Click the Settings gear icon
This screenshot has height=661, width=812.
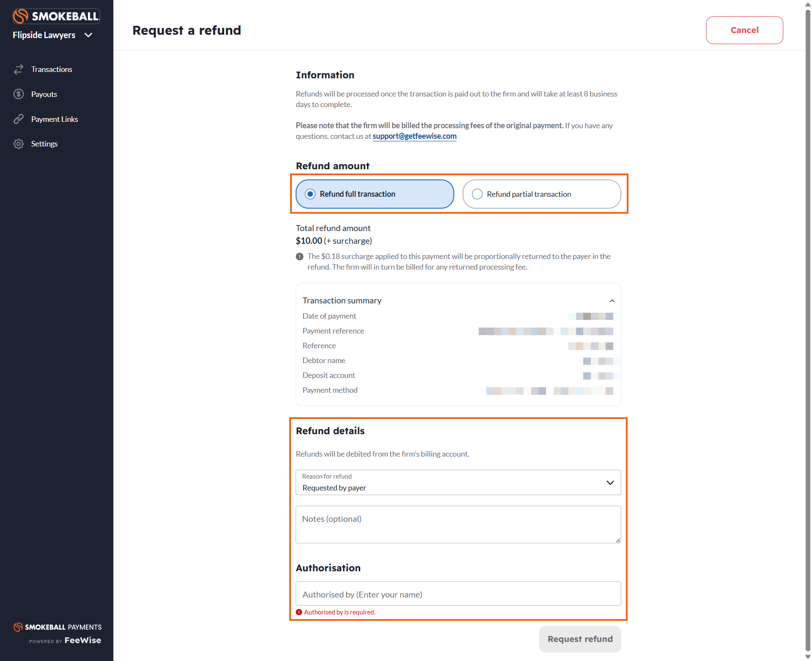click(x=19, y=144)
